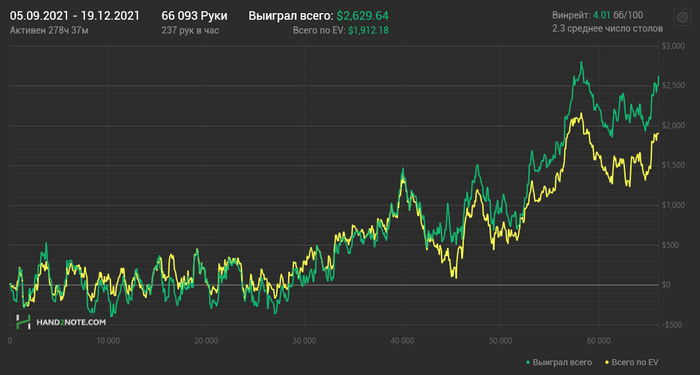Viewport: 700px width, 375px height.
Task: Click the 'Всего по EV:' header label
Action: point(319,30)
